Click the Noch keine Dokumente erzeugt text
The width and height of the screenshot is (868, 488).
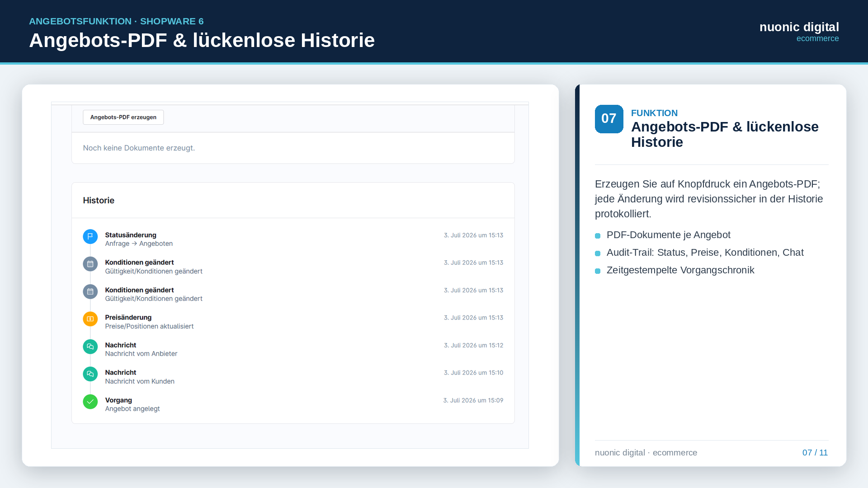click(x=139, y=148)
